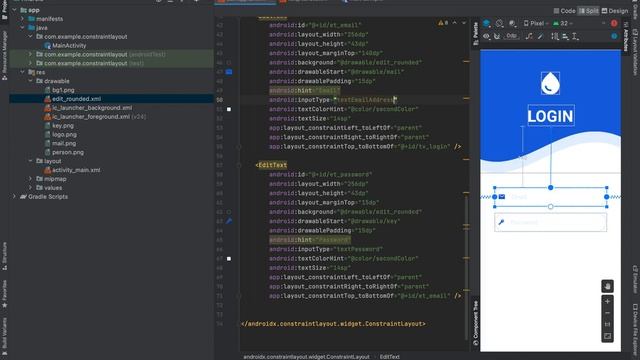
Task: Zoom in with the plus button
Action: point(607,302)
